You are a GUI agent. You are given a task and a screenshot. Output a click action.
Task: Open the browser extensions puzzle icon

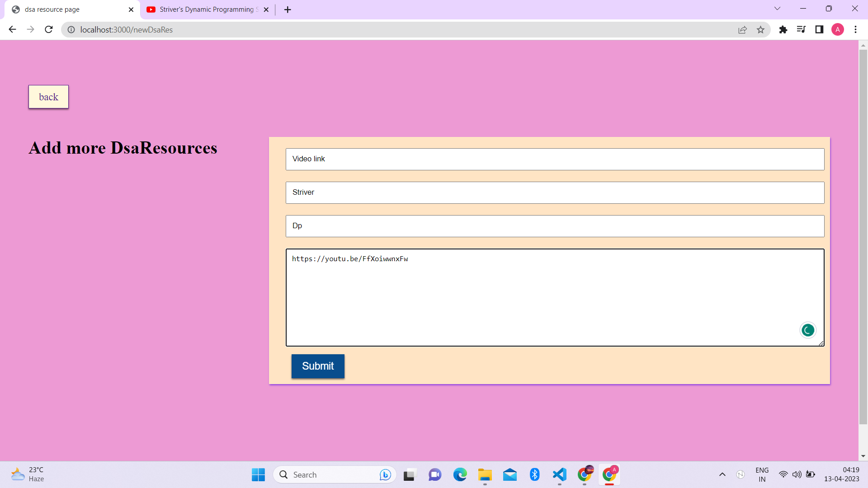(783, 29)
